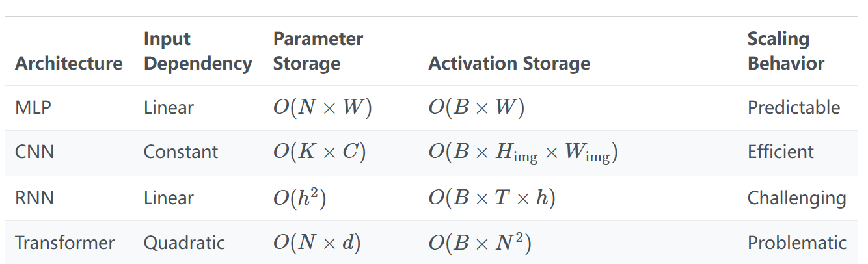Select the O(B × N²) activation formula
Image resolution: width=868 pixels, height=264 pixels.
pos(480,243)
